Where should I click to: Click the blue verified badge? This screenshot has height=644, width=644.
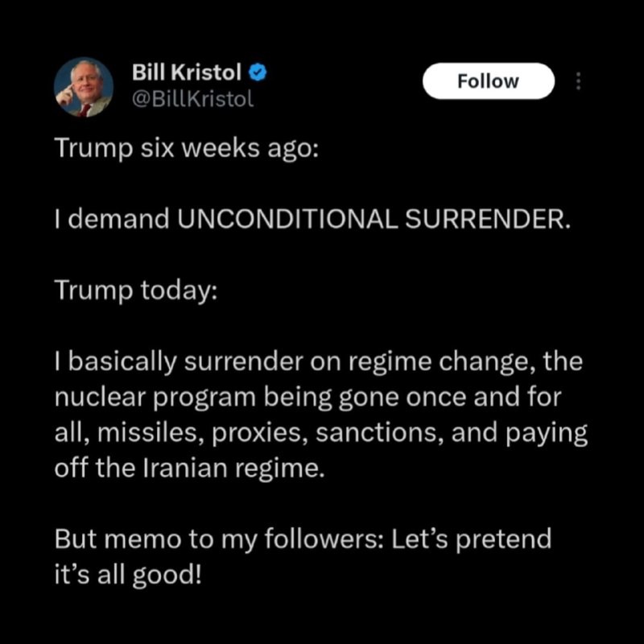257,72
